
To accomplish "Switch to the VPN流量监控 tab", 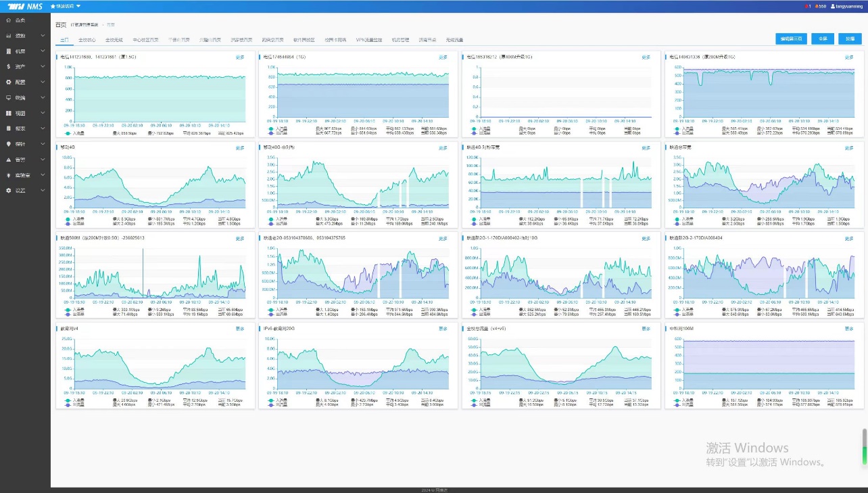I will (369, 40).
